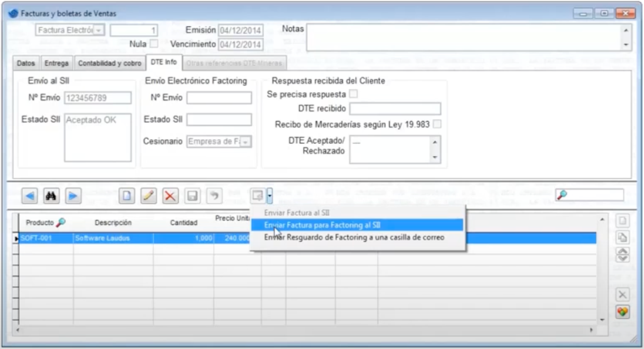Click the DTE recibido field

click(395, 109)
